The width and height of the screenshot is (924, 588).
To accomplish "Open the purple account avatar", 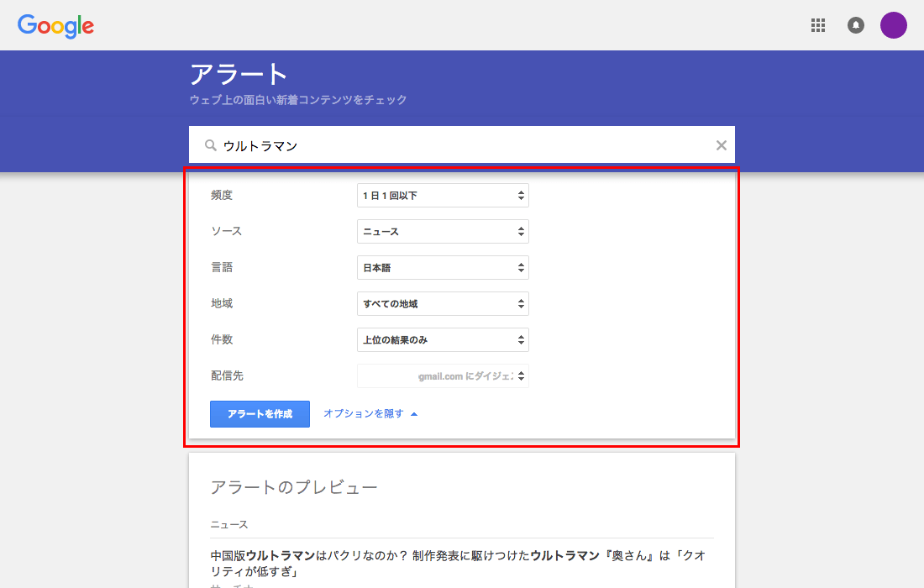I will (894, 25).
